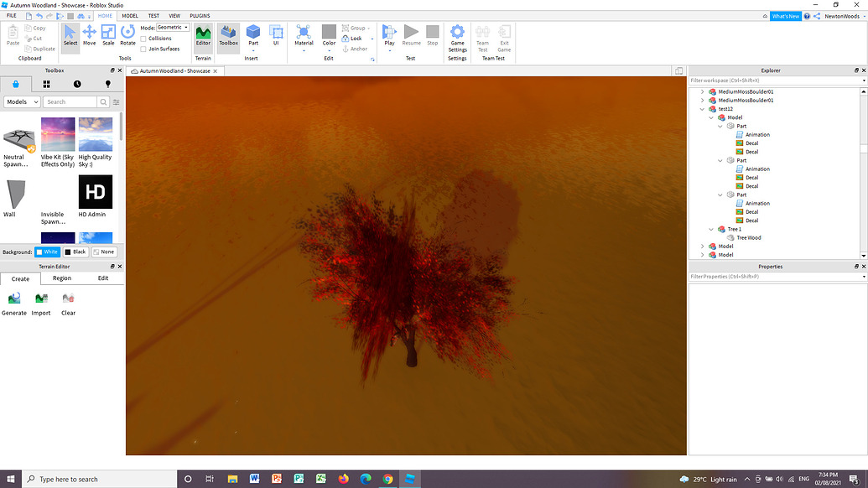
Task: Enable the Collisions checkbox
Action: pos(143,39)
